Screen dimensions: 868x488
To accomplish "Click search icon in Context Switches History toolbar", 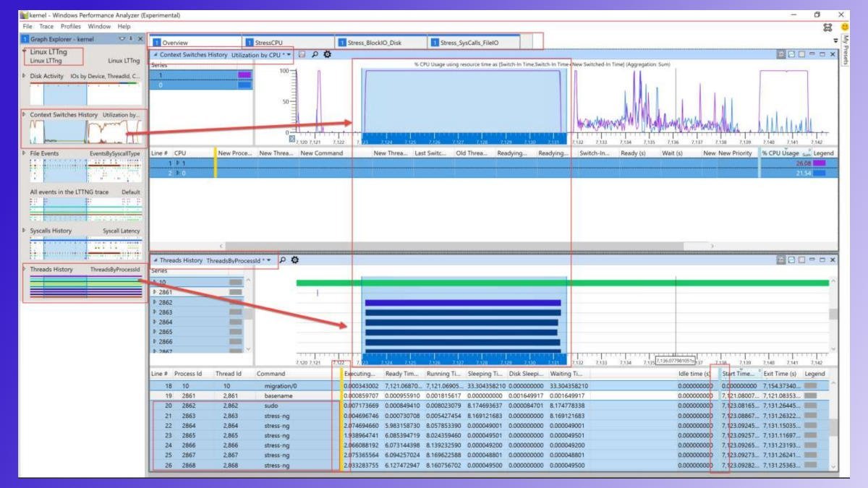I will (x=315, y=54).
